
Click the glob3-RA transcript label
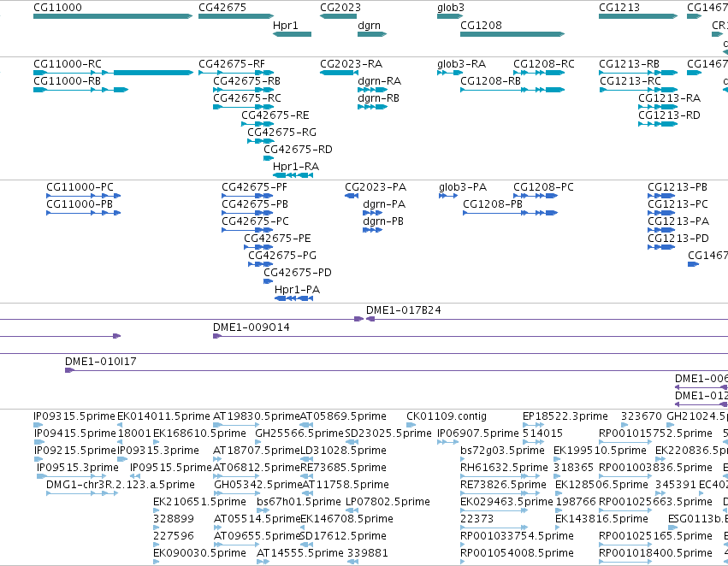461,64
